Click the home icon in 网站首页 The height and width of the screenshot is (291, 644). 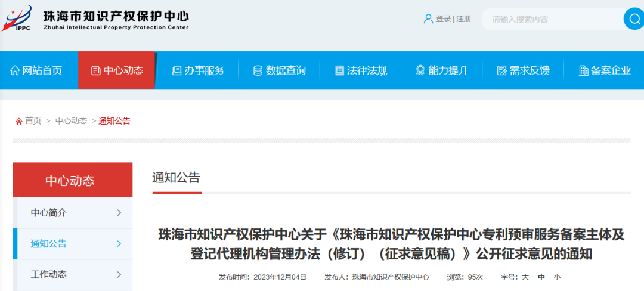point(15,70)
